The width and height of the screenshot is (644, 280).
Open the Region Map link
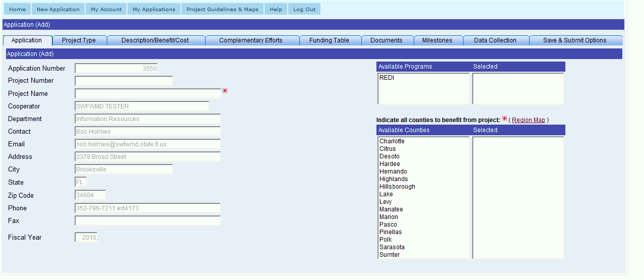pos(528,120)
